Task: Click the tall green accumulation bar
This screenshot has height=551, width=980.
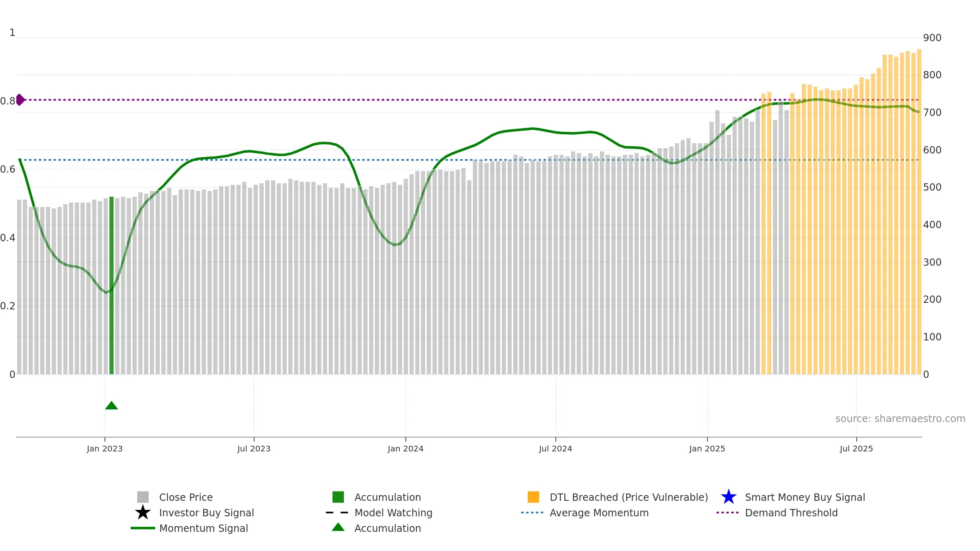Action: pyautogui.click(x=111, y=285)
